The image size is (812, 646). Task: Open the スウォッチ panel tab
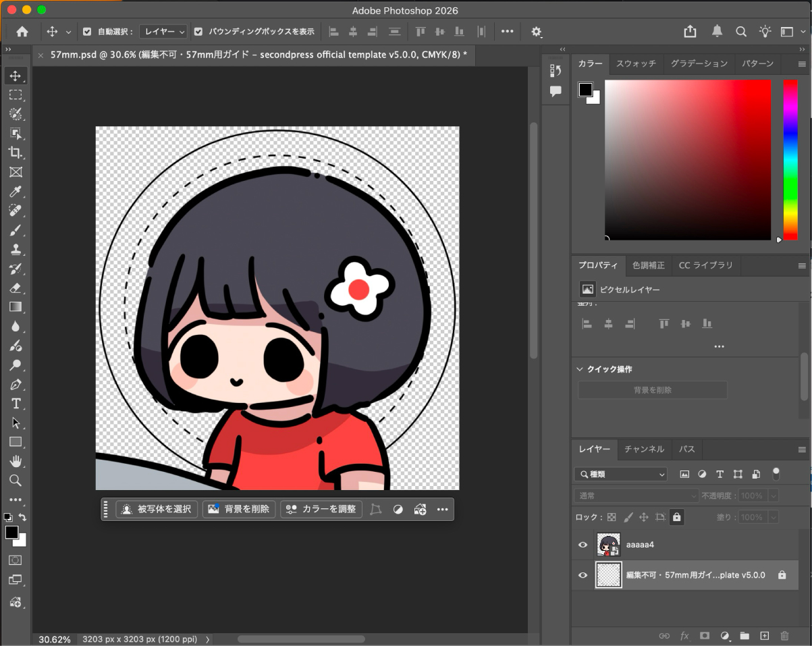point(634,63)
